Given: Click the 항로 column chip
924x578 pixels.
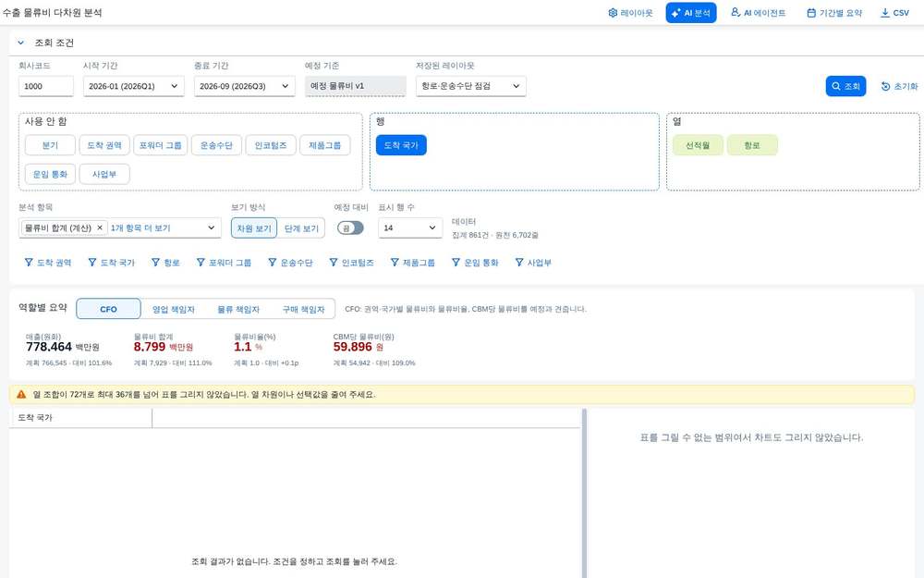Looking at the screenshot, I should [752, 145].
